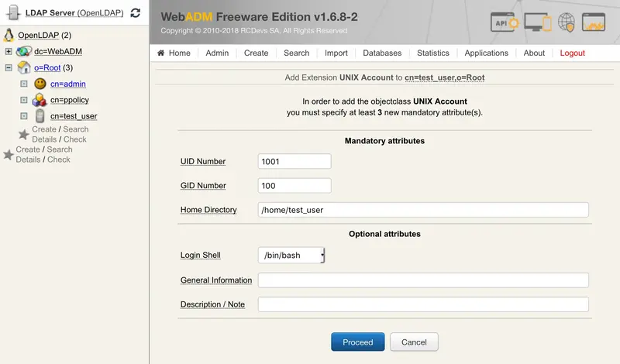
Task: Open the Databases menu
Action: [x=382, y=53]
